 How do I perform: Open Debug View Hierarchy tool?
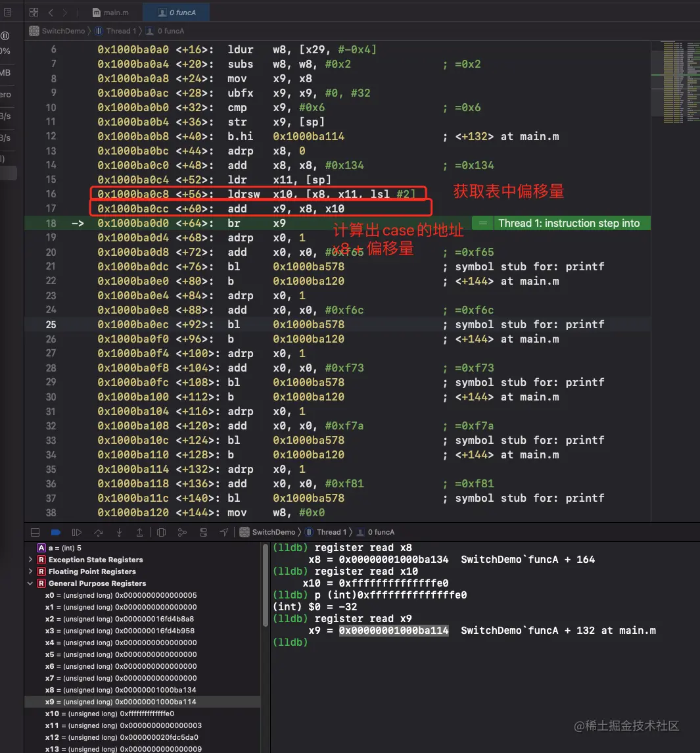[x=161, y=532]
